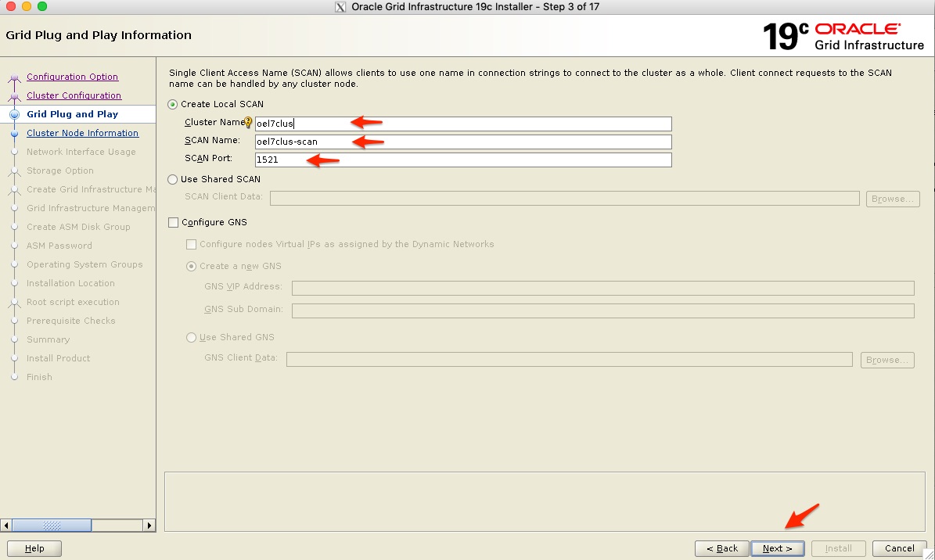Click Summary step in sidebar
The width and height of the screenshot is (935, 560).
tap(49, 339)
